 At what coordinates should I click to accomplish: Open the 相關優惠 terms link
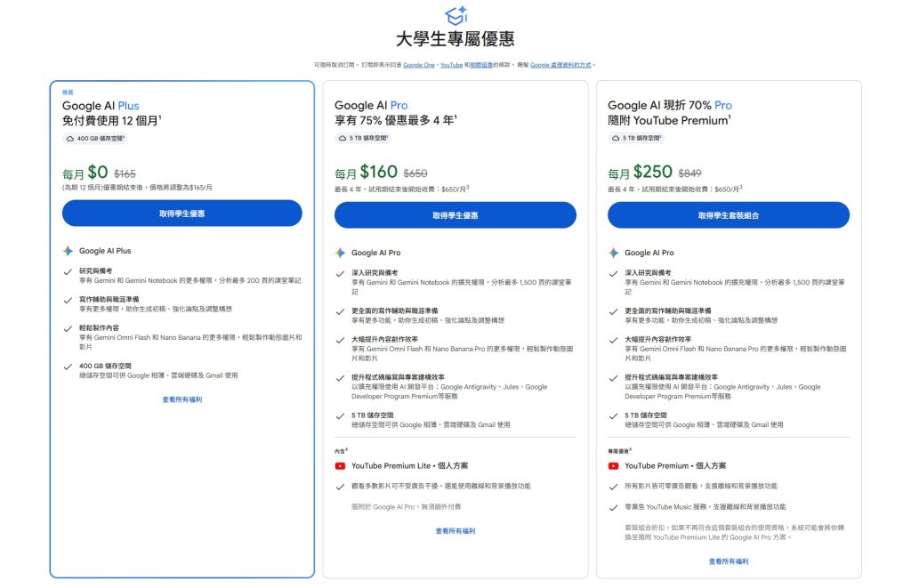click(x=481, y=65)
